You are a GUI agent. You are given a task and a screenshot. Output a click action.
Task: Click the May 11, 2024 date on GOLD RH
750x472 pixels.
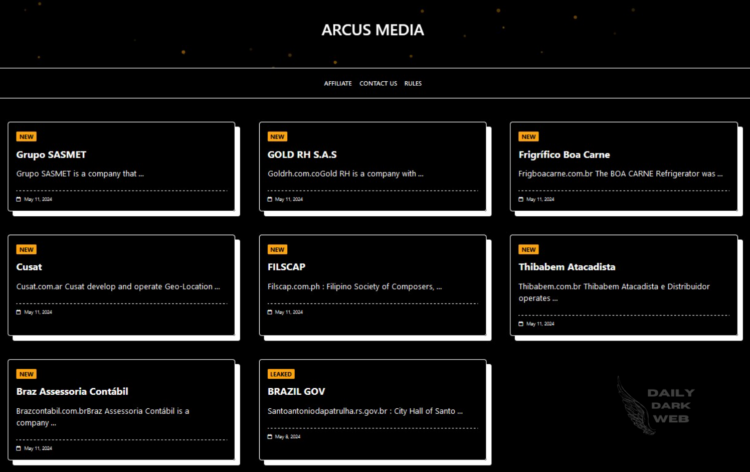[289, 199]
